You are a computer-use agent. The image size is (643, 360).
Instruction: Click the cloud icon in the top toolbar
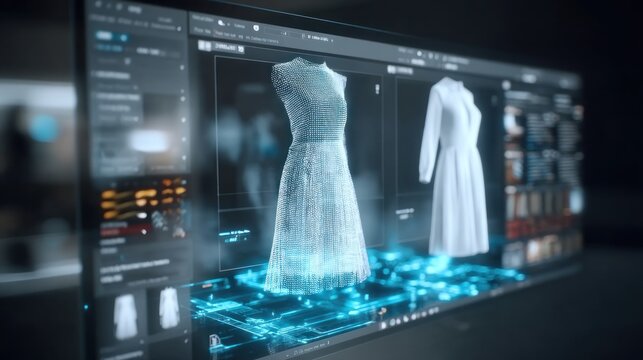(221, 23)
